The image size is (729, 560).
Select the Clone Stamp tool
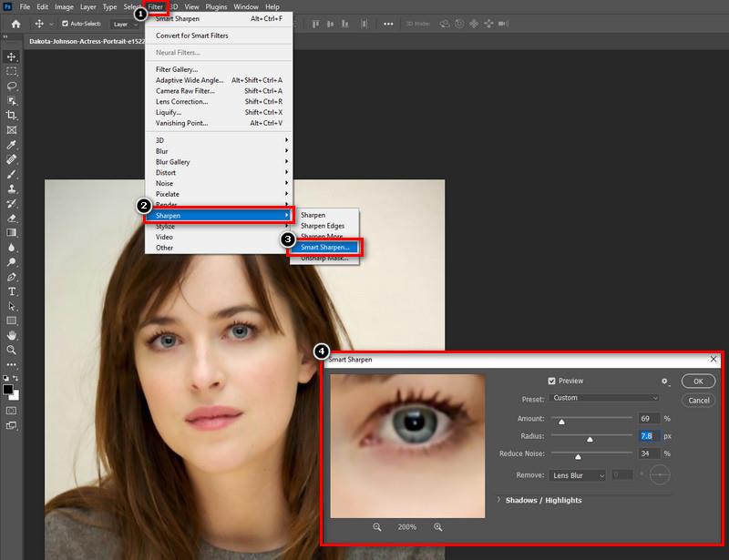point(12,188)
